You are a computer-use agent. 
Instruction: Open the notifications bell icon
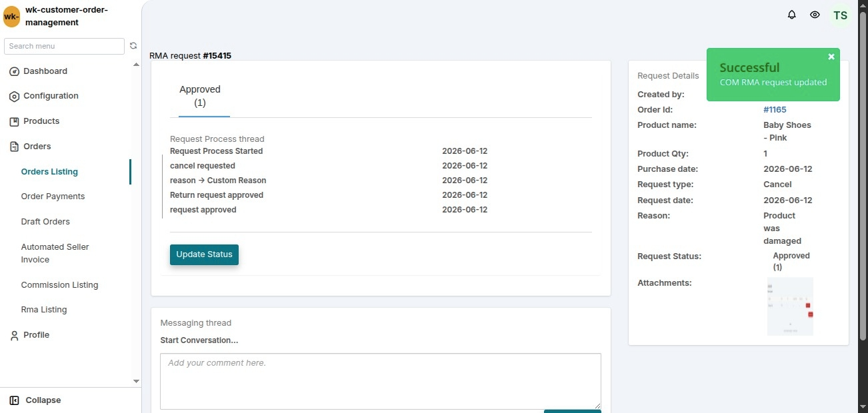(792, 15)
